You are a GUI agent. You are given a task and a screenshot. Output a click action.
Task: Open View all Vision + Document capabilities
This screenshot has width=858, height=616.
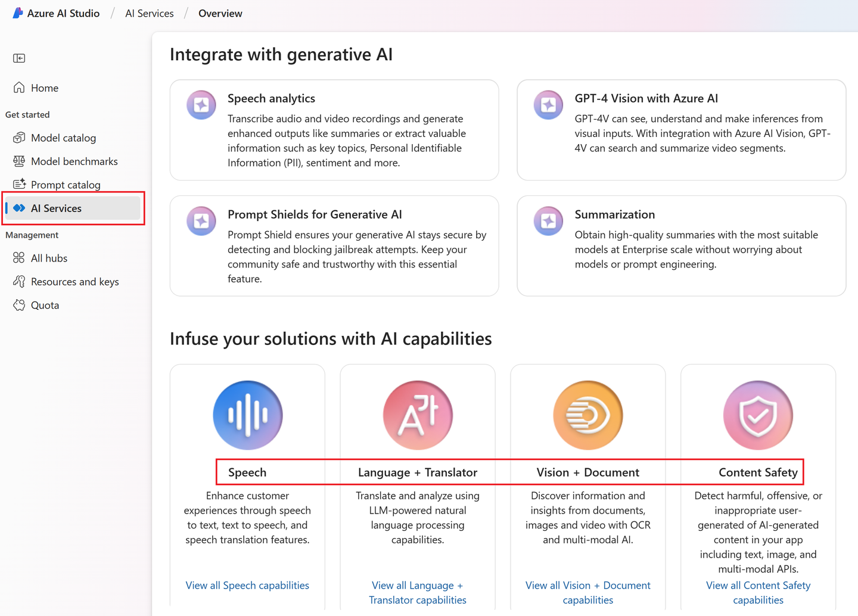pos(587,592)
